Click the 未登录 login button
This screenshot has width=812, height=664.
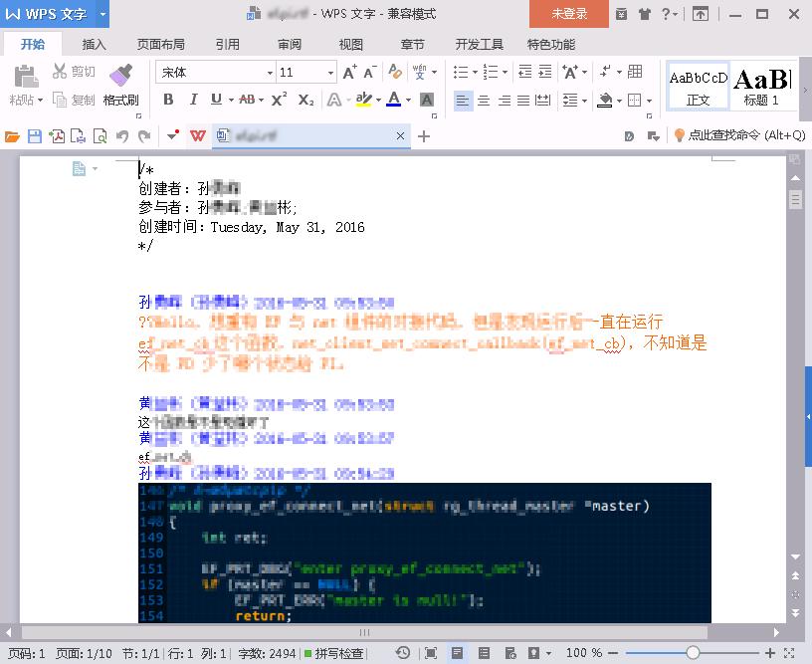(x=569, y=14)
